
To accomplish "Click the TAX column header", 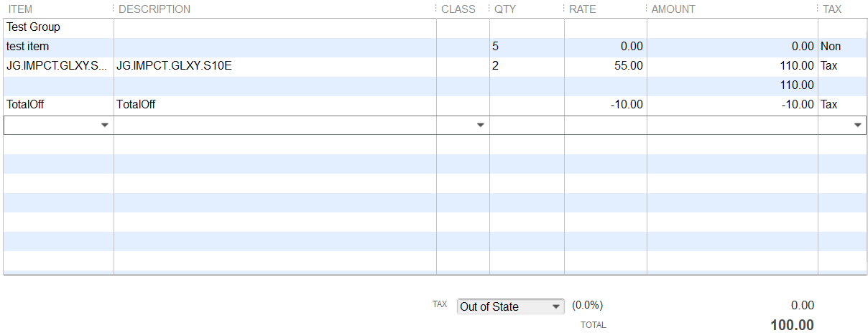I will (832, 9).
